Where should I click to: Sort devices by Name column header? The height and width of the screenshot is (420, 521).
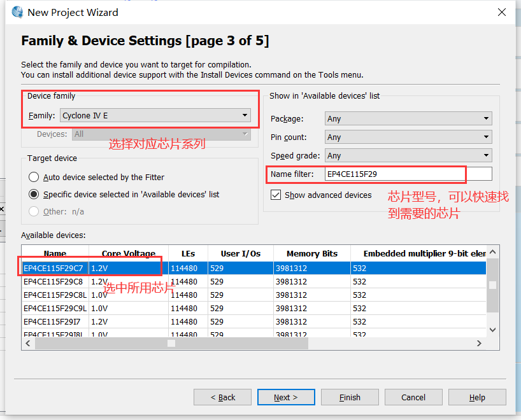click(x=55, y=254)
